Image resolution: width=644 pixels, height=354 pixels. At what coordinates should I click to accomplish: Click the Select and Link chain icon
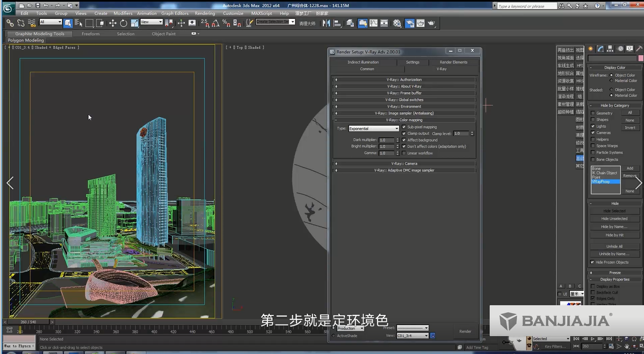point(10,23)
